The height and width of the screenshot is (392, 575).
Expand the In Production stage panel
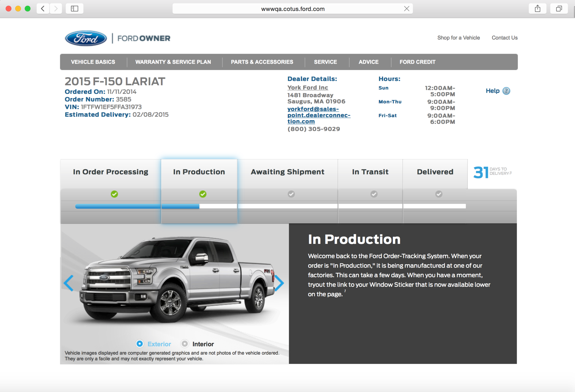199,172
